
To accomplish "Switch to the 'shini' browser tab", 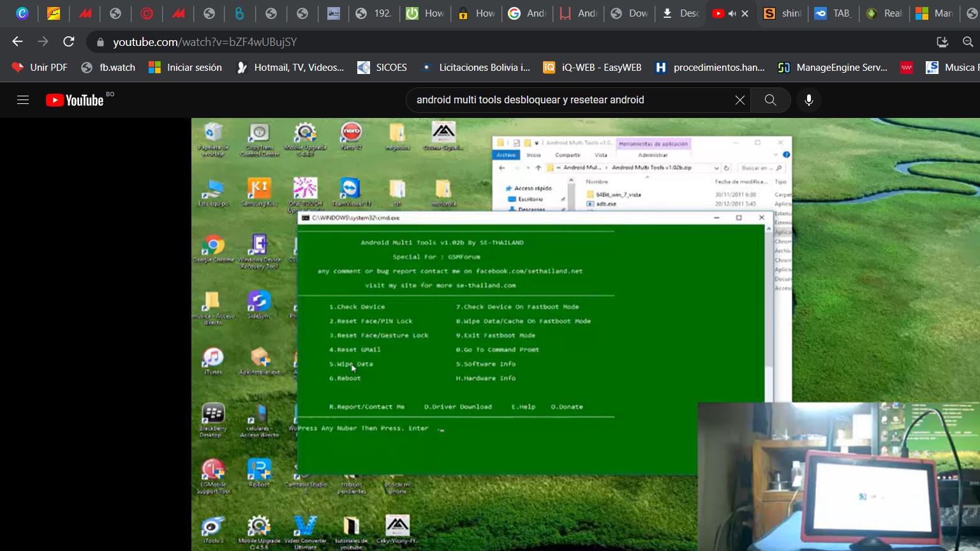I will 783,13.
